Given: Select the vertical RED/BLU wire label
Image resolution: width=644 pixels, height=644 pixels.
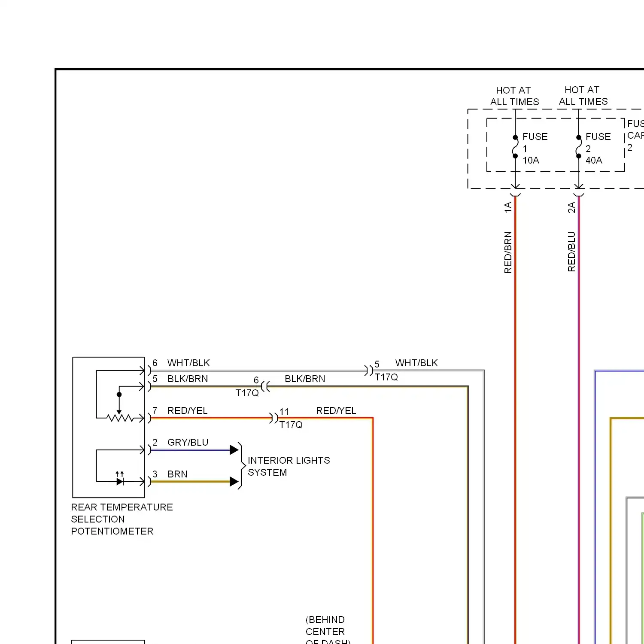Looking at the screenshot, I should coord(571,252).
